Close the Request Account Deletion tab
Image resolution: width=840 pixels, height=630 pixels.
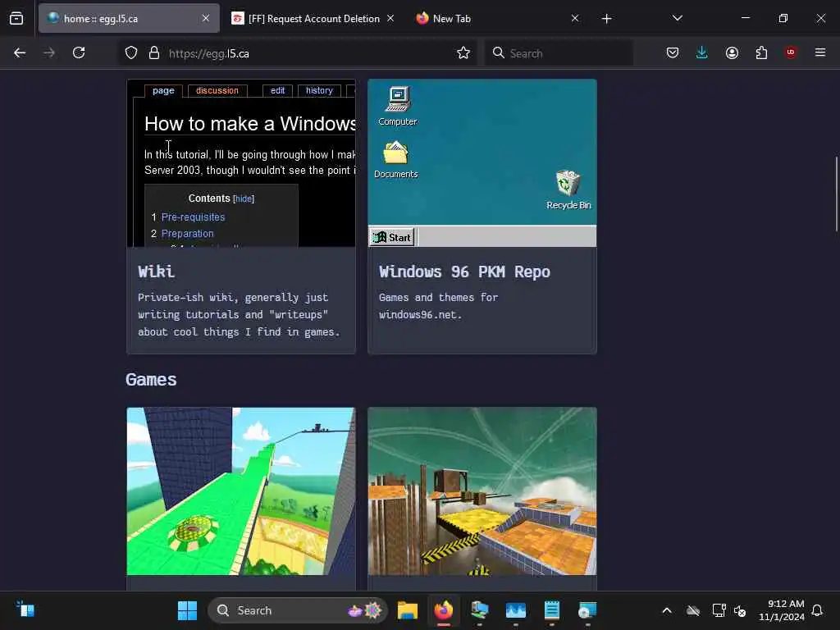[390, 19]
